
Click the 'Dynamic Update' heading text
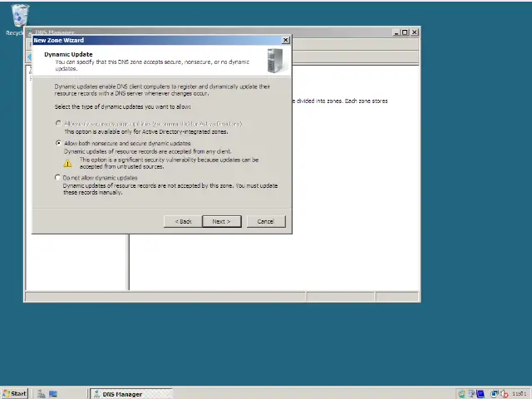tap(68, 54)
